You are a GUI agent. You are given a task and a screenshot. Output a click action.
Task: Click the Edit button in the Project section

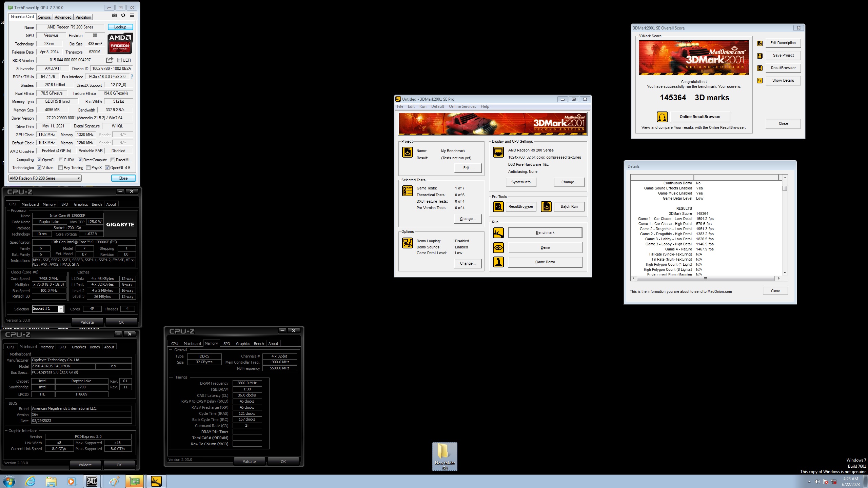(468, 168)
